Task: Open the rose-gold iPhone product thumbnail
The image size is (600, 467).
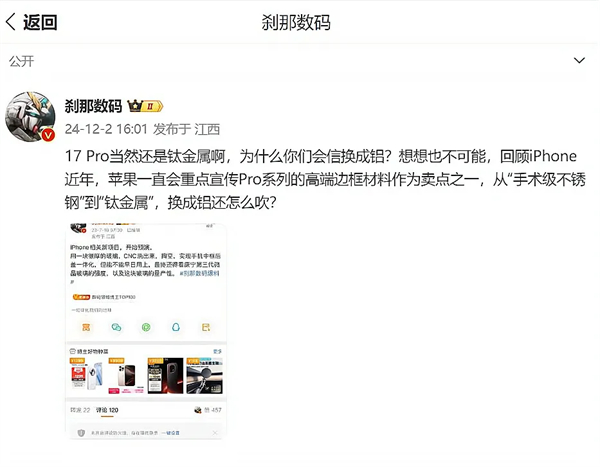Action: pos(126,376)
